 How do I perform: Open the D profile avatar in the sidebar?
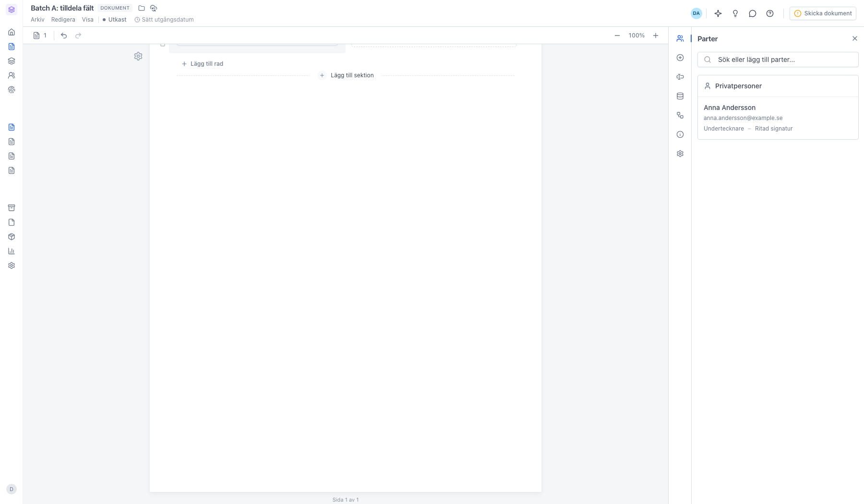point(12,489)
